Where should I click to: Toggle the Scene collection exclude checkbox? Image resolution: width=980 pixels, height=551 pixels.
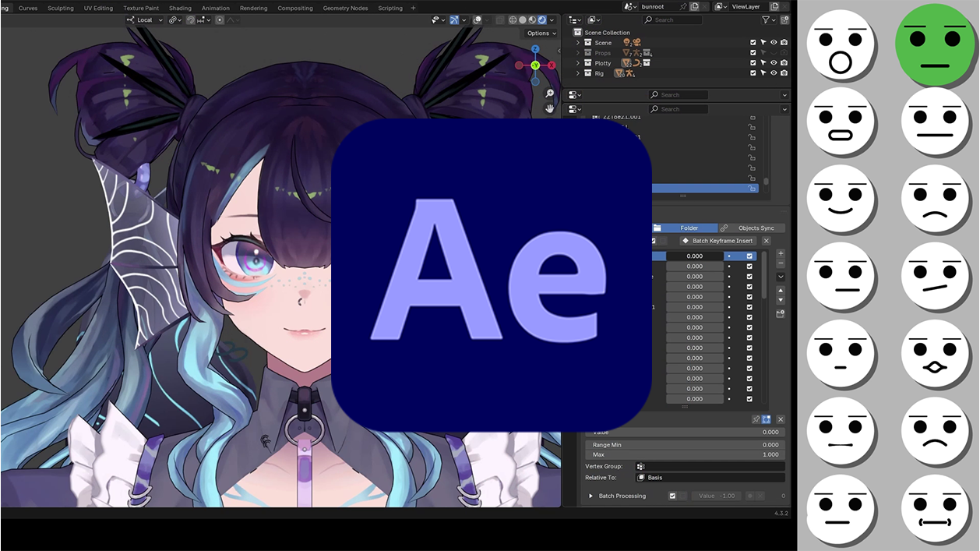point(753,43)
